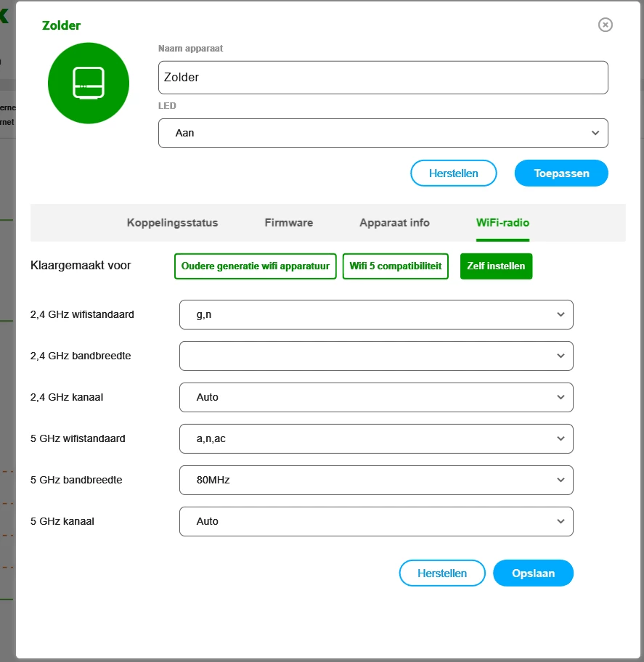Open the 2,4 GHz bandbreedte dropdown
Screen dimensions: 644x662
click(x=376, y=356)
